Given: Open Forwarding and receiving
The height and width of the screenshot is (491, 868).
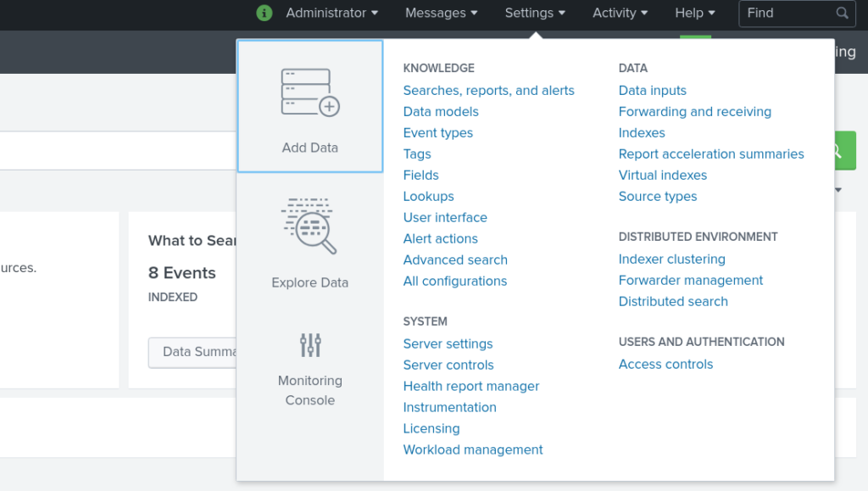Looking at the screenshot, I should [695, 111].
